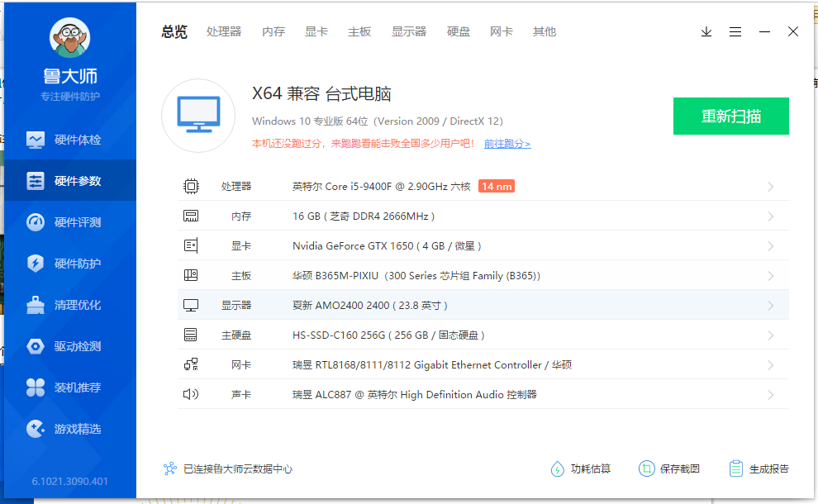The width and height of the screenshot is (818, 504).
Task: Select the 硬件评测 gauge icon
Action: pos(36,222)
